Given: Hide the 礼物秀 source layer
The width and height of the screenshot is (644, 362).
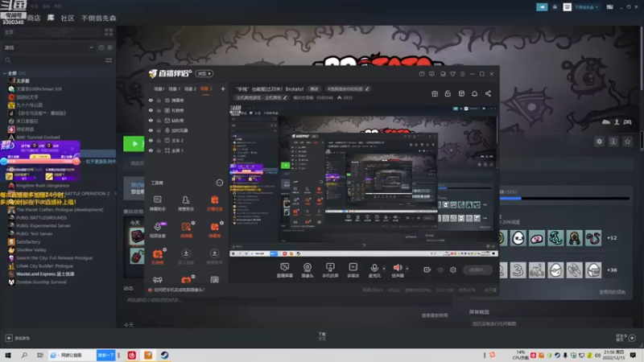Looking at the screenshot, I should click(x=151, y=110).
